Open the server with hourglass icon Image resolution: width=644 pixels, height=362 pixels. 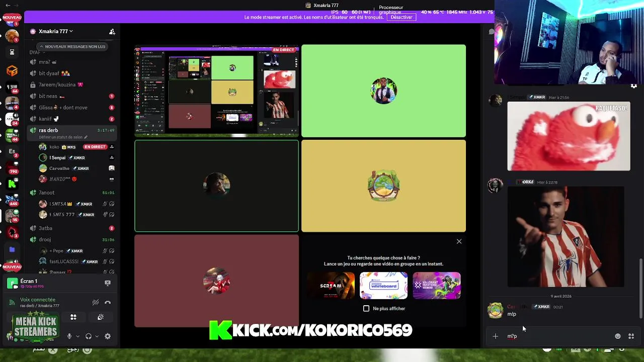click(12, 52)
